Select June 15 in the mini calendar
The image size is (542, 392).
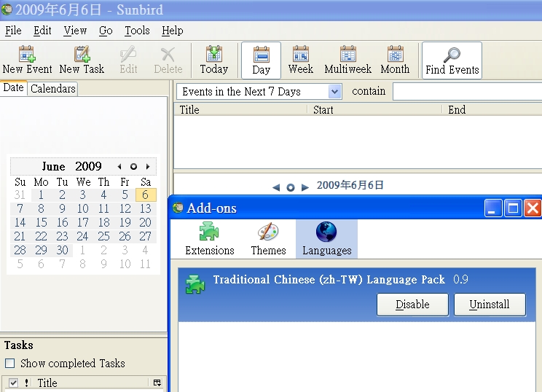(41, 222)
